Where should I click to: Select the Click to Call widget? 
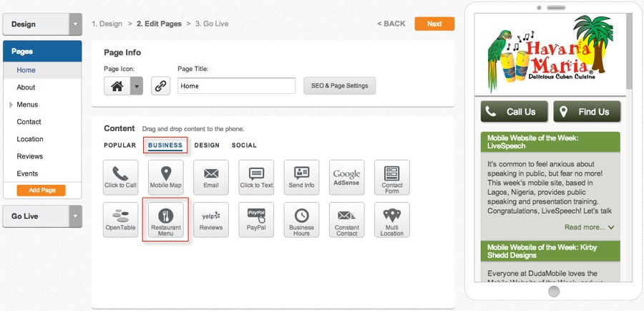coord(120,177)
